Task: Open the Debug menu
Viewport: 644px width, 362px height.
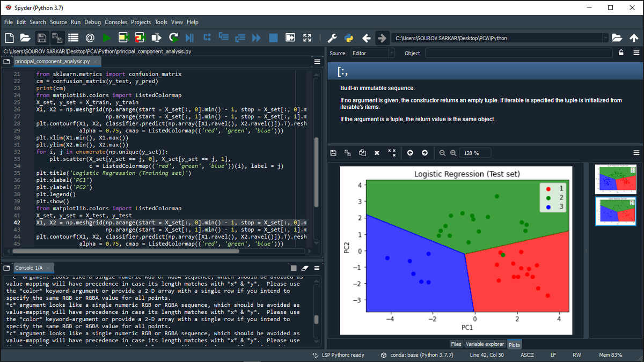Action: 92,22
